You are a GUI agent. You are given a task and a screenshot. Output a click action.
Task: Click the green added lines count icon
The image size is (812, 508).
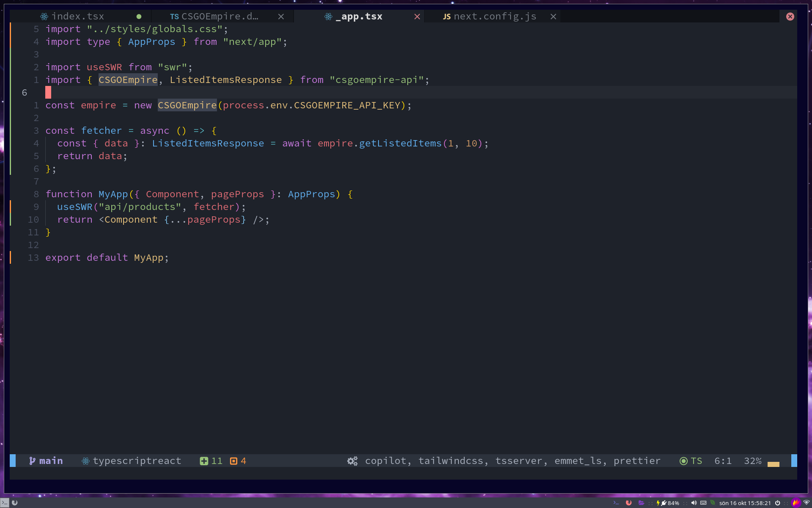pos(204,461)
